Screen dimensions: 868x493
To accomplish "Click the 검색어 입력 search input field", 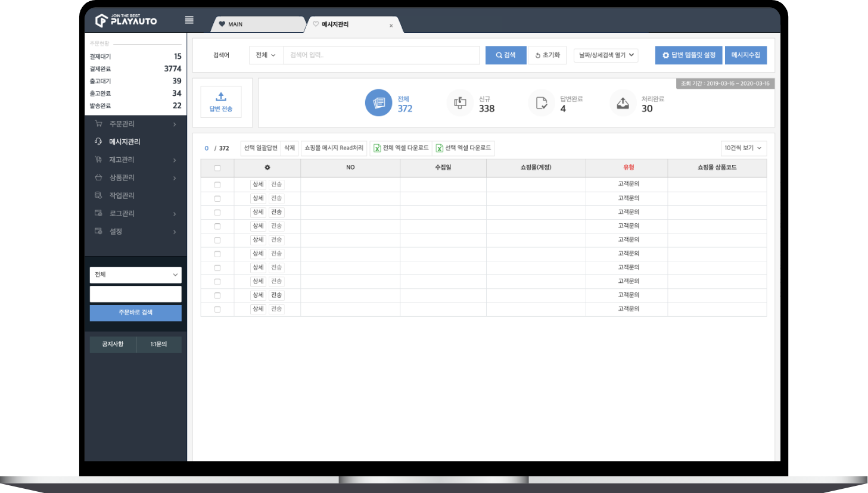I will pyautogui.click(x=381, y=55).
